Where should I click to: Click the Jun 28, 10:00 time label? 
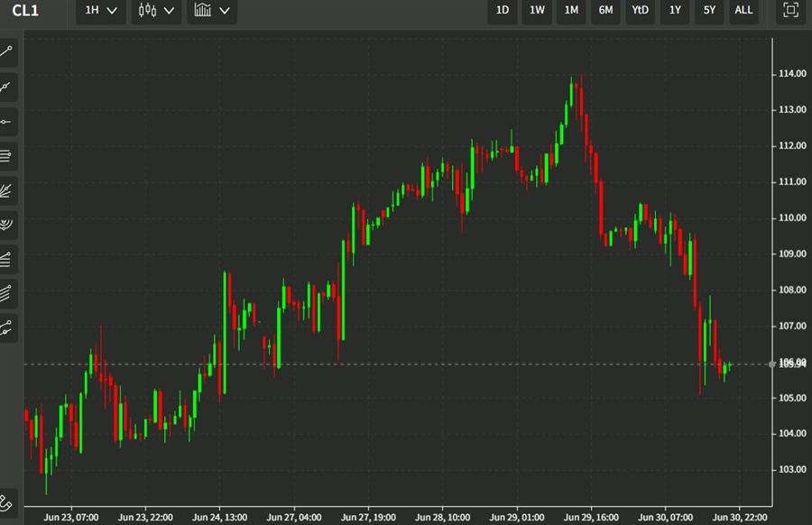(x=443, y=517)
